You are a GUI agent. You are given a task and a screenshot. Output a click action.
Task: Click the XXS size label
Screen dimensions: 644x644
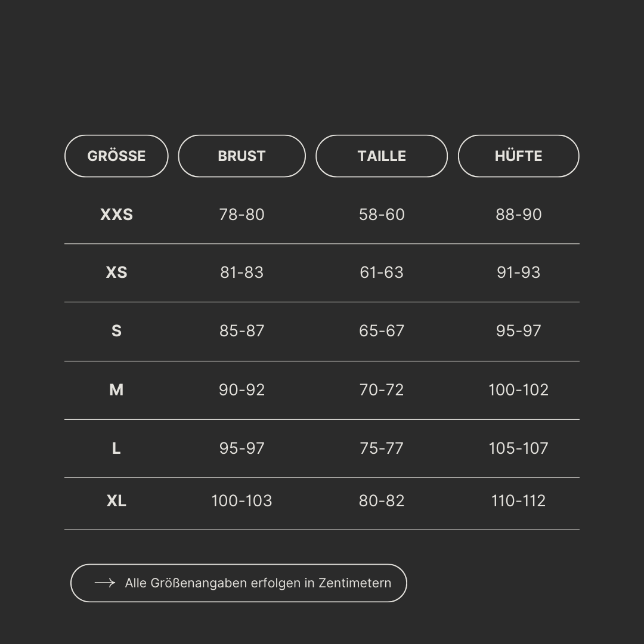coord(116,215)
